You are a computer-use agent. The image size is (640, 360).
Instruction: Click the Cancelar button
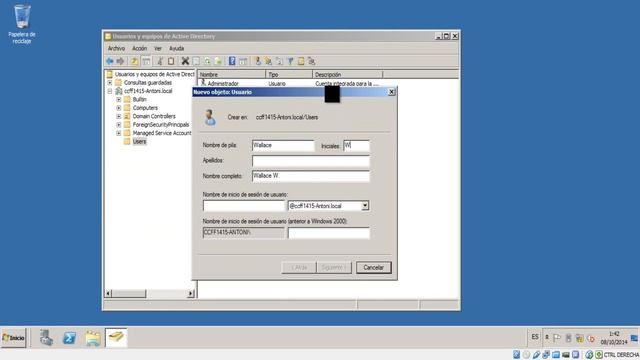coord(373,267)
